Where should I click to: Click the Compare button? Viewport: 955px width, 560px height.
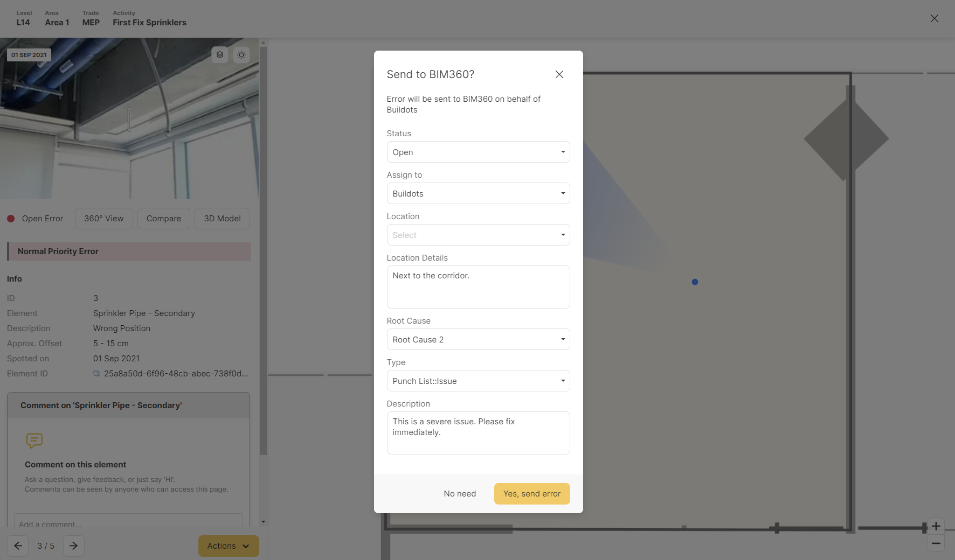coord(164,219)
